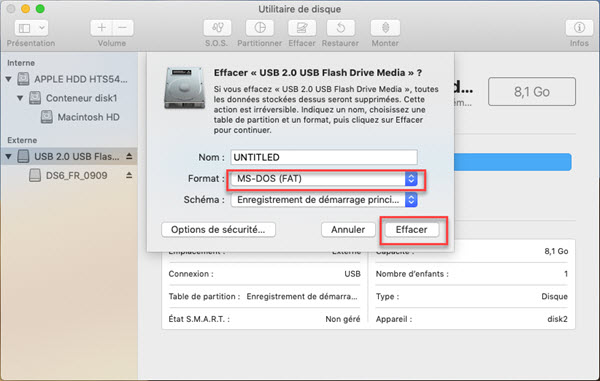Screen dimensions: 600x381
Task: Collapse the Conteneur disk1 tree
Action: click(x=20, y=98)
